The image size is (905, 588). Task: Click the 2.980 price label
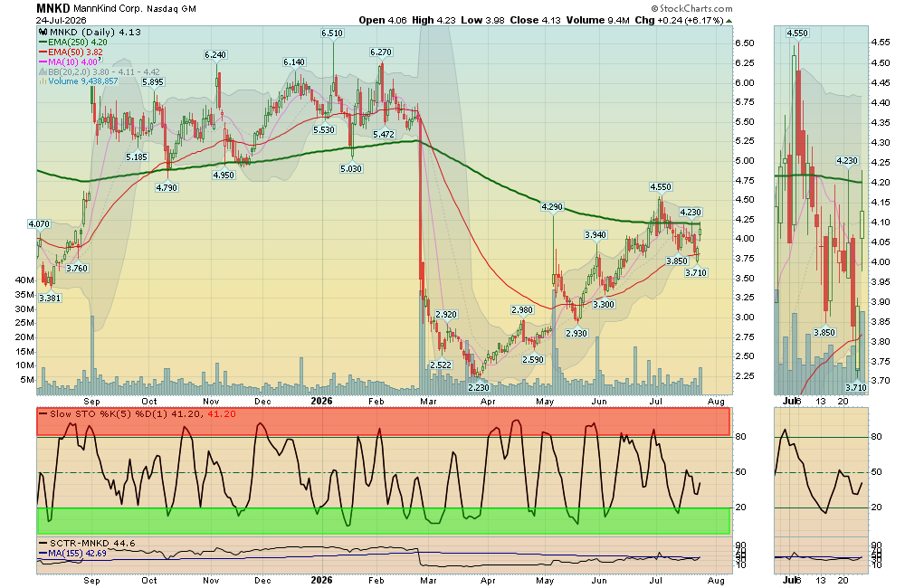(522, 310)
